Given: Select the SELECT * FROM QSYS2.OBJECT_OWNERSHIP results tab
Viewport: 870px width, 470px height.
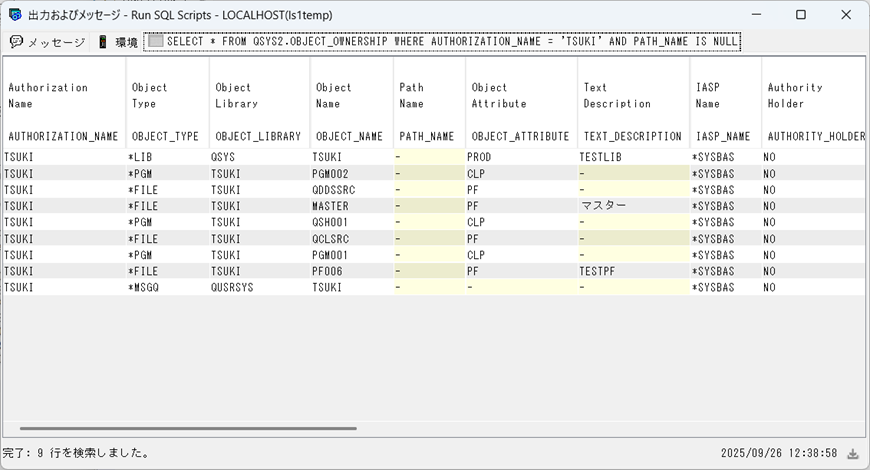Looking at the screenshot, I should [450, 42].
